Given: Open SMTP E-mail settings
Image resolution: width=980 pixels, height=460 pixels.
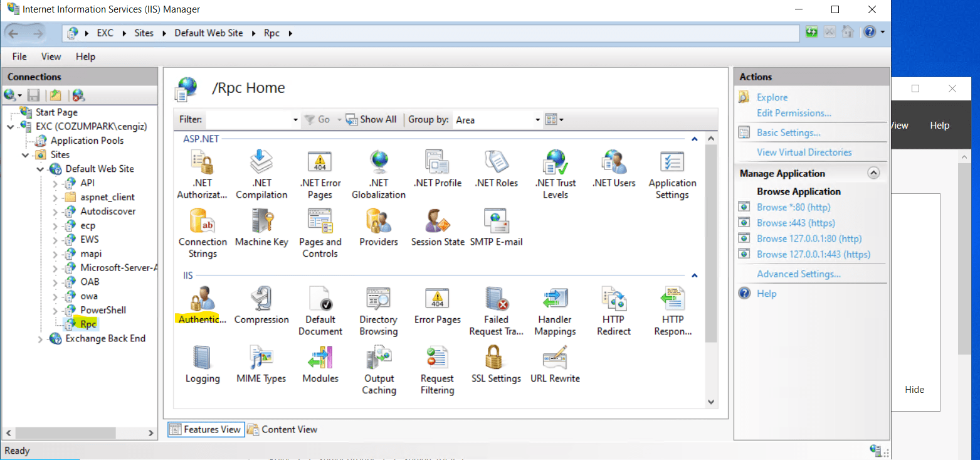Looking at the screenshot, I should [x=496, y=223].
